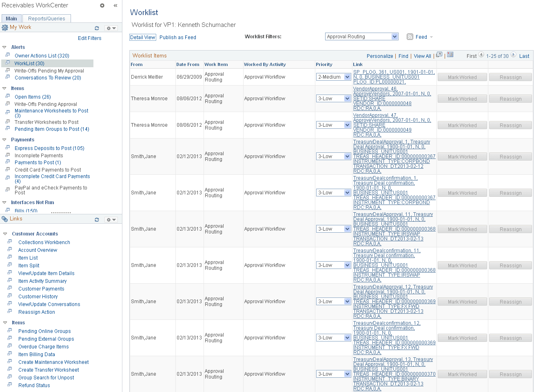The image size is (534, 392).
Task: Open the Collections Workbench link
Action: tap(44, 242)
